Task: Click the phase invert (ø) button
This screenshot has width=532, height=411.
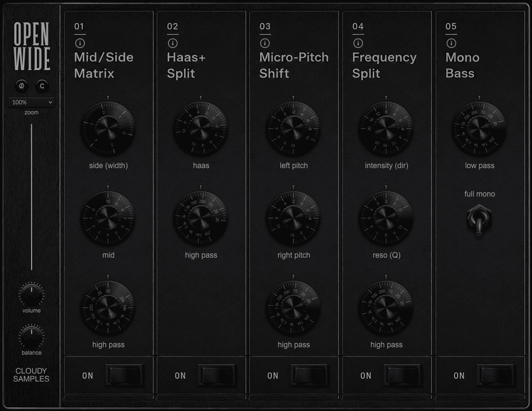Action: 22,86
